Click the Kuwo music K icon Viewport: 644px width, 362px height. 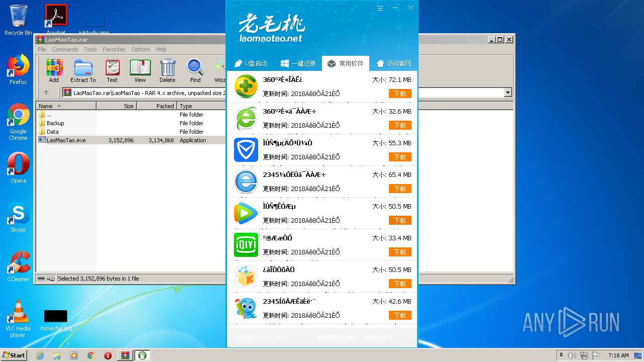point(246,277)
